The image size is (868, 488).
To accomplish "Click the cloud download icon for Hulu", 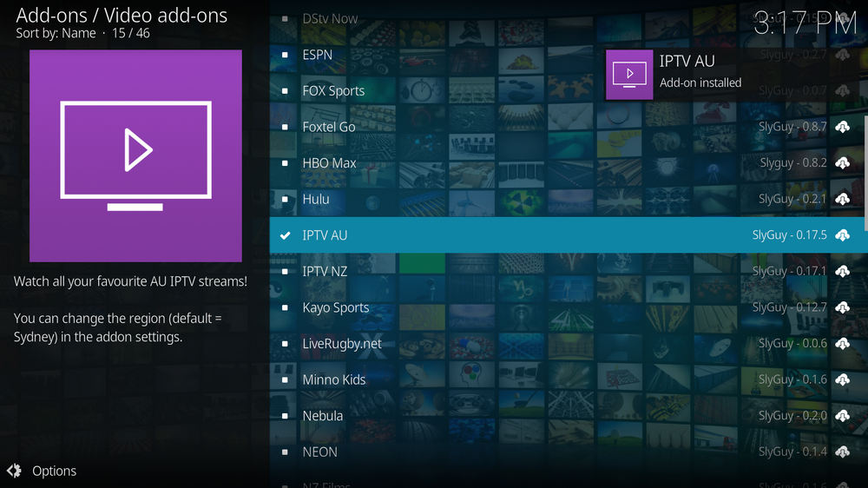I will pyautogui.click(x=842, y=200).
